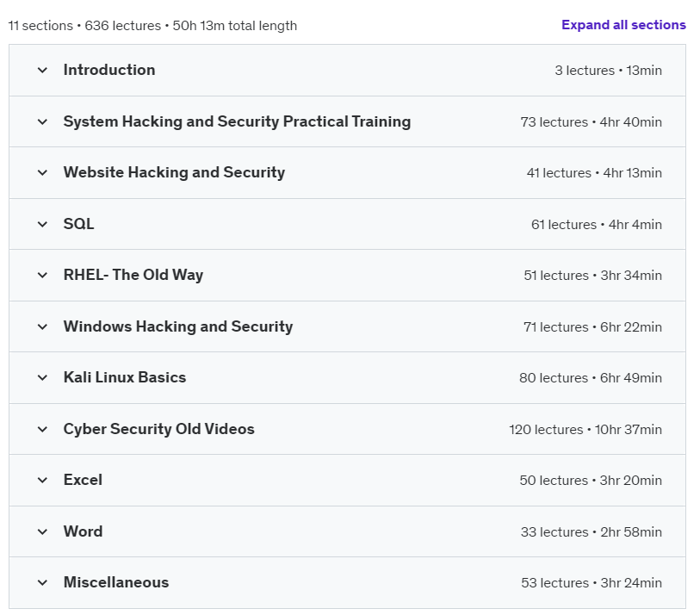The height and width of the screenshot is (615, 700).
Task: Click the '61 lectures • 4hr 4min' text
Action: [x=597, y=225]
